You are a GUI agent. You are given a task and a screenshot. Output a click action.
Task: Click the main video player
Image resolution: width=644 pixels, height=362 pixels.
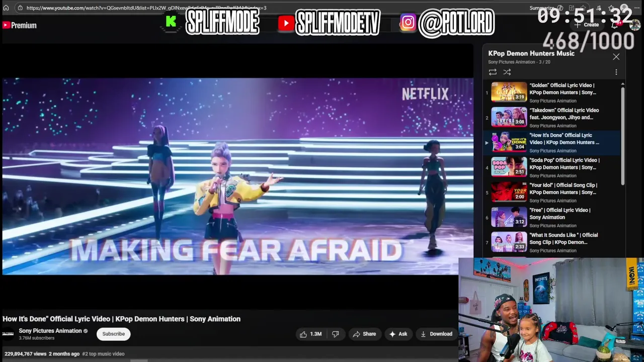(x=237, y=176)
